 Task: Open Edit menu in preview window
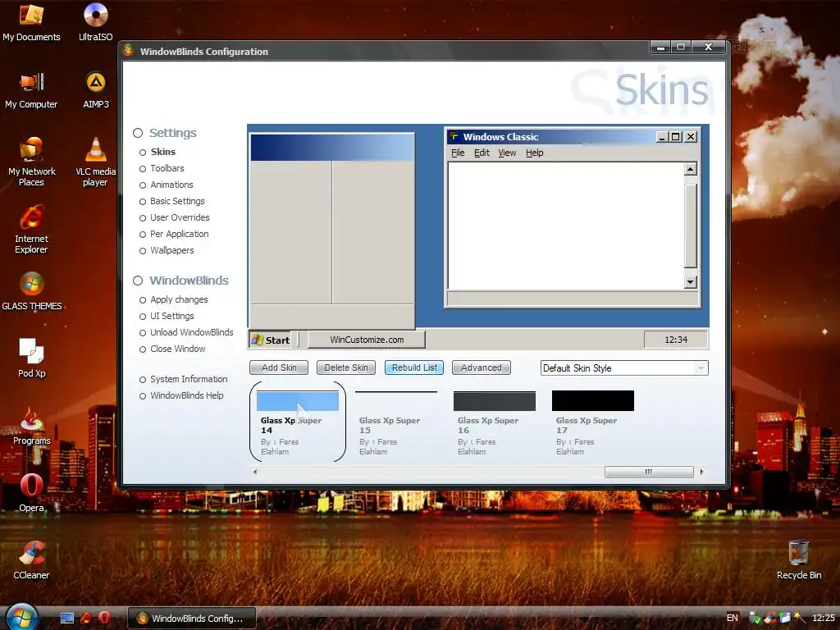coord(482,153)
